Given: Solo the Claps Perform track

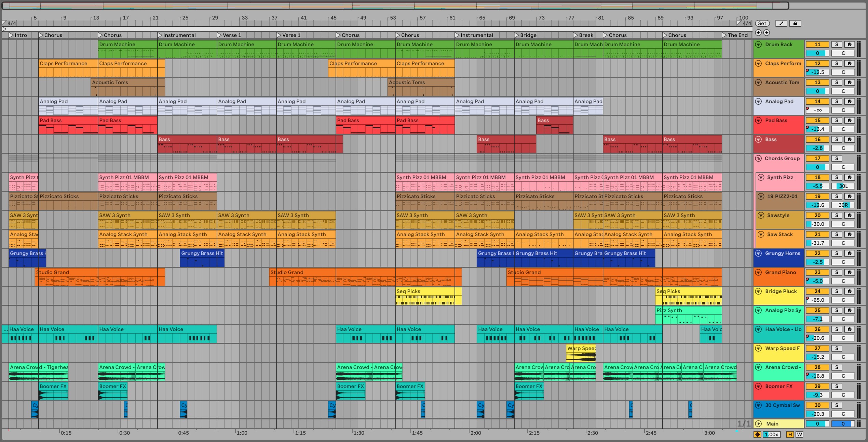Looking at the screenshot, I should [x=837, y=64].
